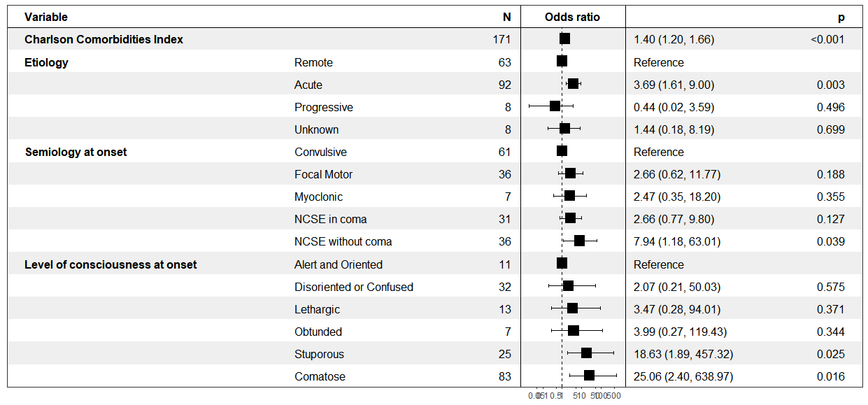The image size is (868, 405).
Task: Select the Alert and Oriented Reference text
Action: tap(658, 264)
